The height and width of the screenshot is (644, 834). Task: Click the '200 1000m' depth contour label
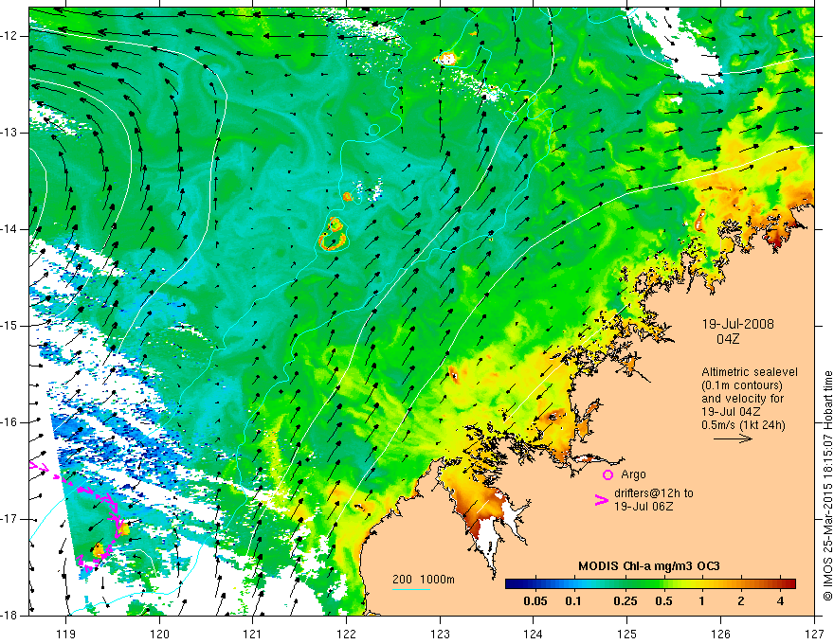point(424,580)
